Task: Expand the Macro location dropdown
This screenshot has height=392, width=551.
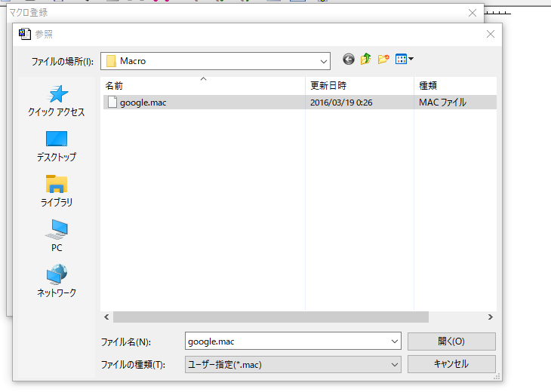Action: (323, 61)
